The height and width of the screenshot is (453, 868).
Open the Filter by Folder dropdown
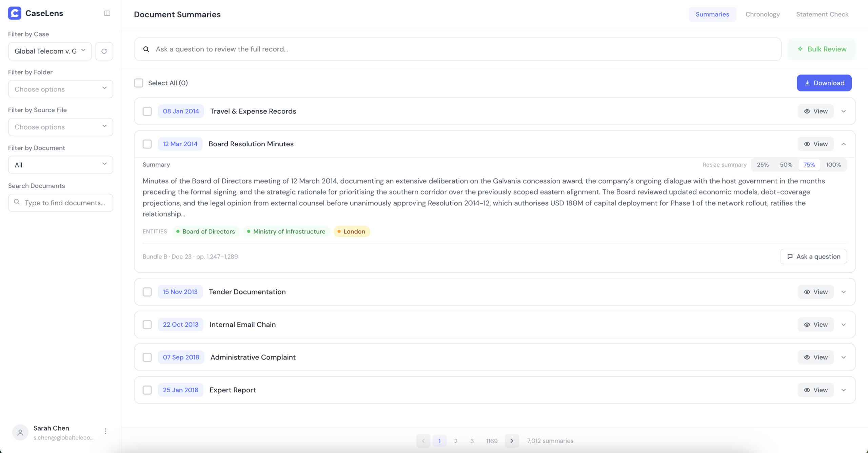click(x=60, y=89)
